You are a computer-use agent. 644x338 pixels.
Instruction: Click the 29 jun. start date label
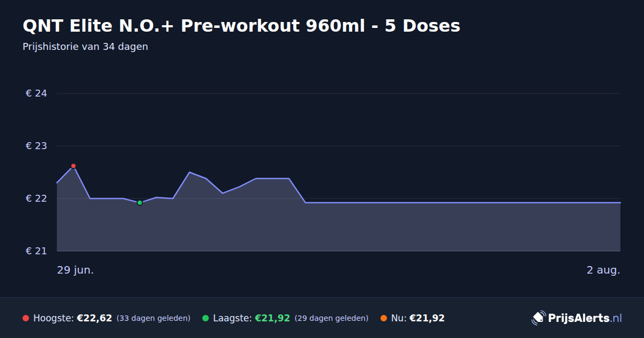tap(76, 270)
